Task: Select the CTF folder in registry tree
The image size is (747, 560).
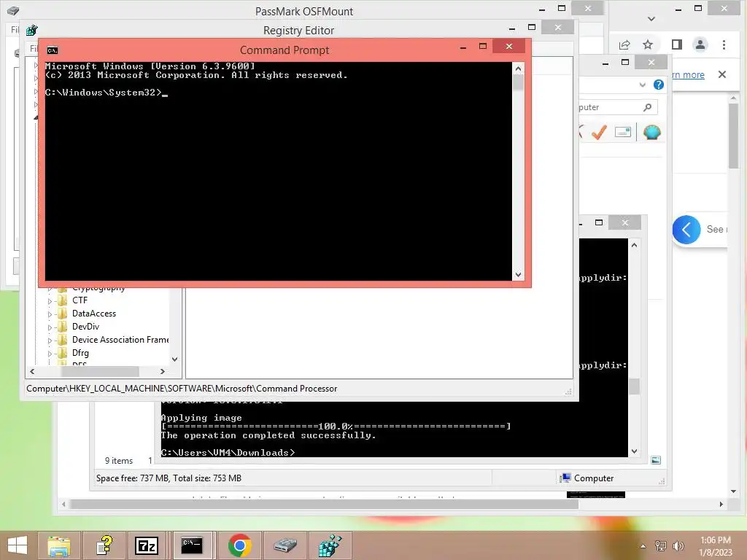Action: [80, 300]
